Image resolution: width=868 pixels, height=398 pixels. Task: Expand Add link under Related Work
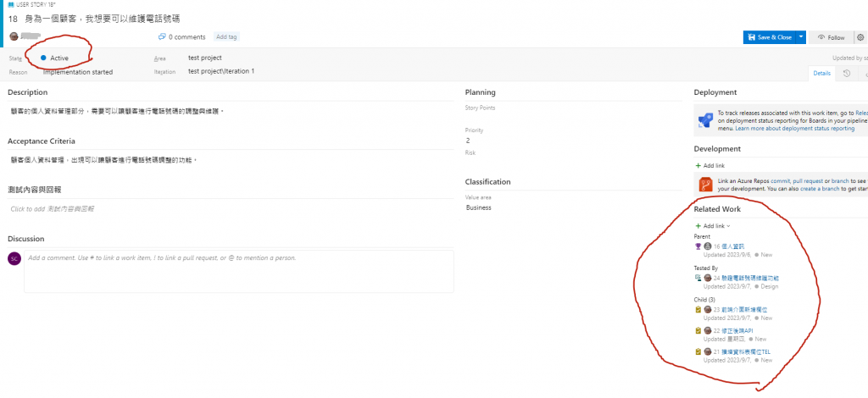(712, 226)
